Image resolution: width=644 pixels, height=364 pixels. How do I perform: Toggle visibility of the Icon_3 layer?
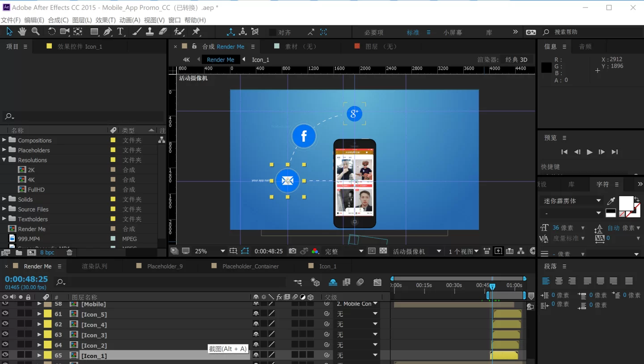5,334
